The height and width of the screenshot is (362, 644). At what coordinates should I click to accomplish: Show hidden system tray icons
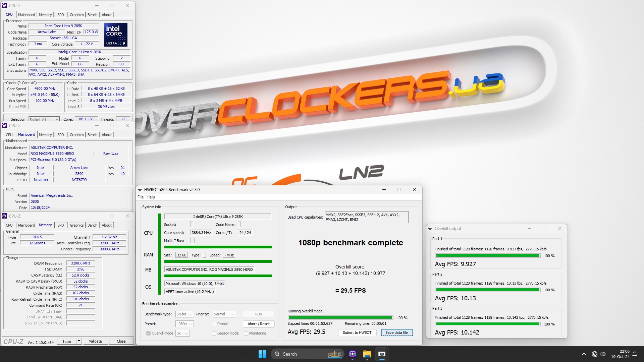pos(584,354)
